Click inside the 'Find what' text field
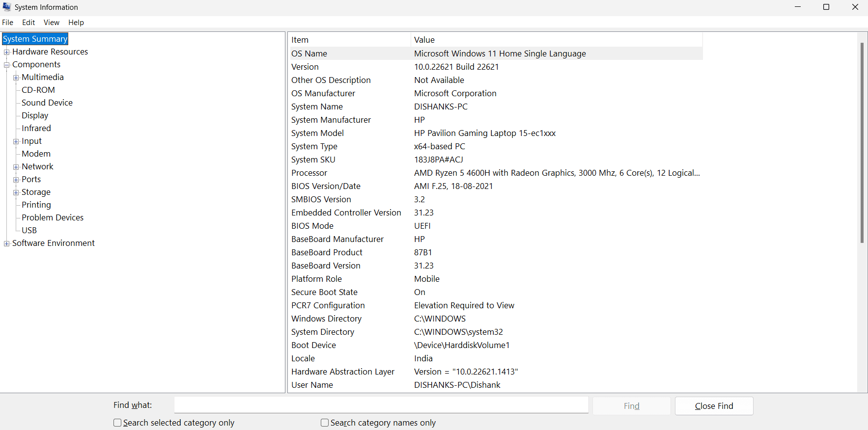 pyautogui.click(x=381, y=405)
